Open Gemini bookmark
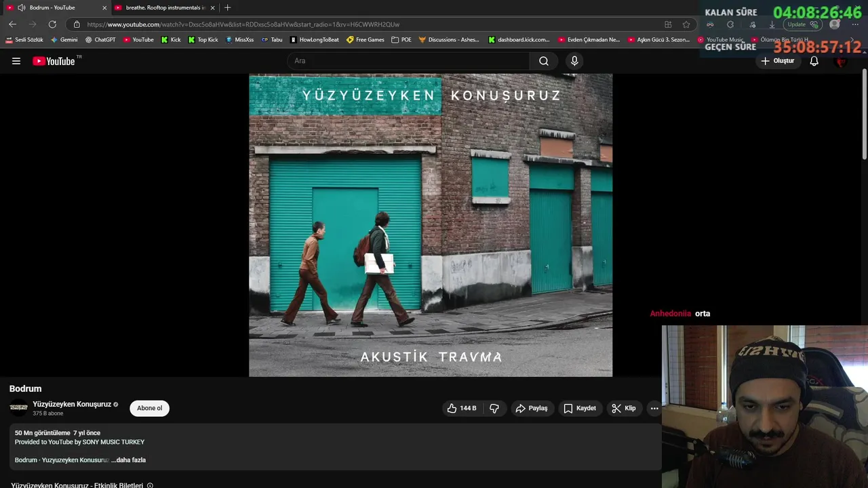This screenshot has width=868, height=488. click(64, 40)
